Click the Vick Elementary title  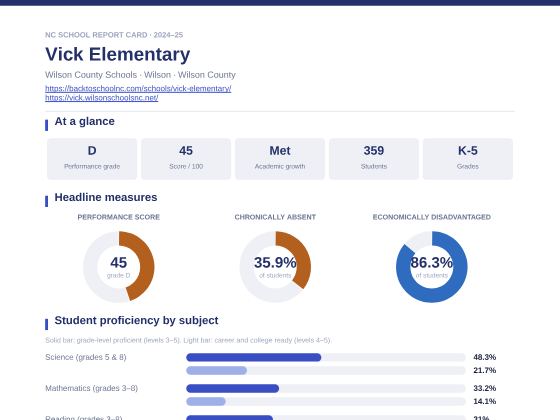(x=118, y=54)
